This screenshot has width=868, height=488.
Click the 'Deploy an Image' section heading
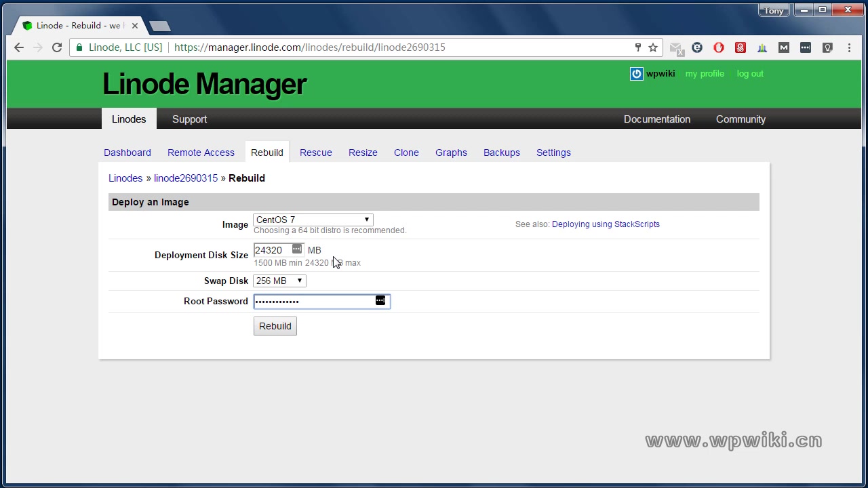(x=151, y=202)
